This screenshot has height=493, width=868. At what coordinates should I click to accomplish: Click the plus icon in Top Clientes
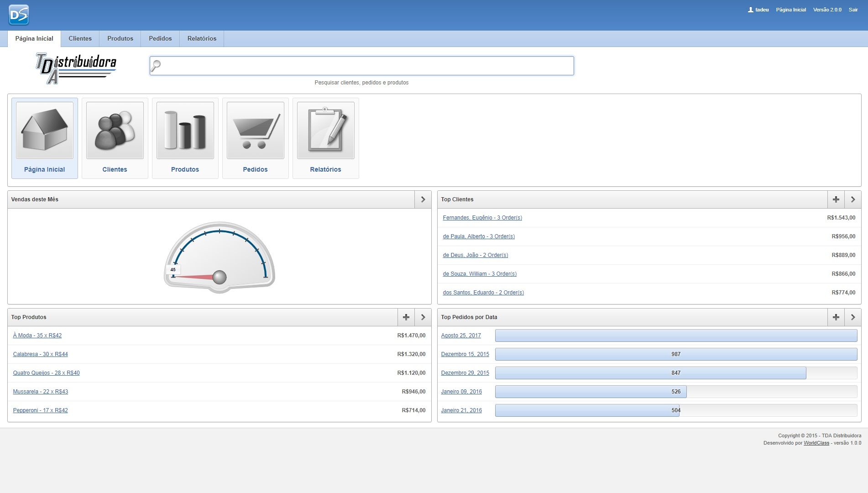pos(836,199)
